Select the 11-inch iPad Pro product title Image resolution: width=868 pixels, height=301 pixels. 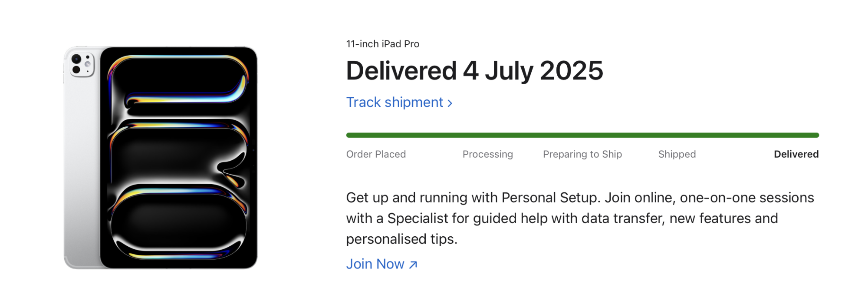(x=382, y=43)
